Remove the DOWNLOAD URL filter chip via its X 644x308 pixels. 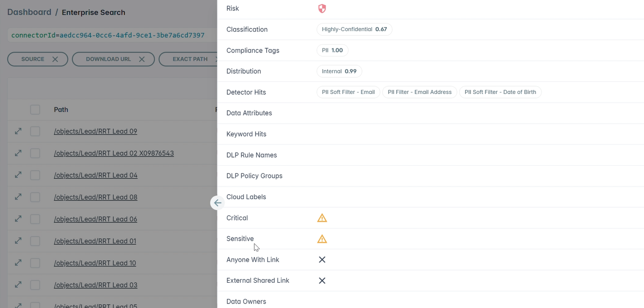point(142,59)
